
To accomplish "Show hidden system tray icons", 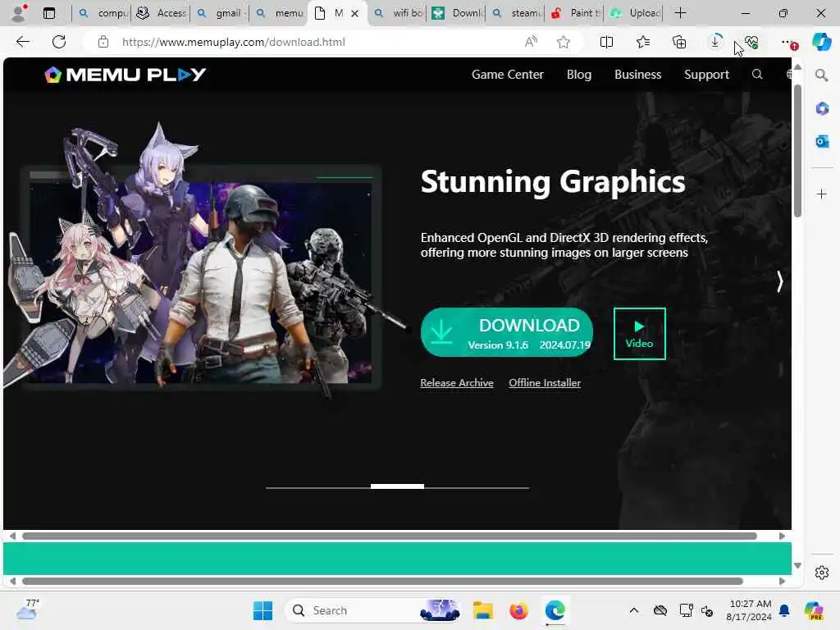I will pyautogui.click(x=634, y=610).
